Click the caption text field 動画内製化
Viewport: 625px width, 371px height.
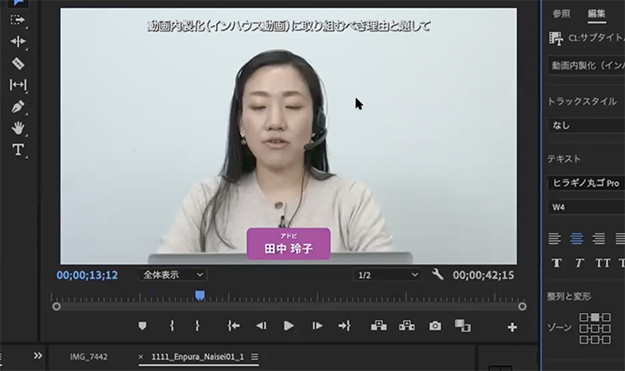click(586, 65)
